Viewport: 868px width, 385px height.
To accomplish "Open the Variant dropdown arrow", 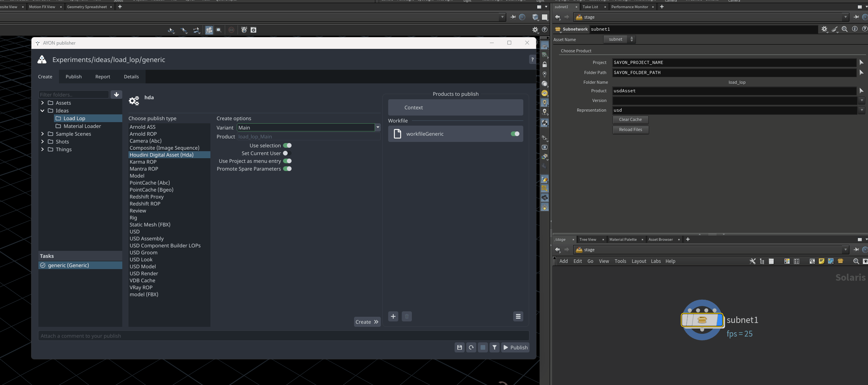I will [x=377, y=127].
